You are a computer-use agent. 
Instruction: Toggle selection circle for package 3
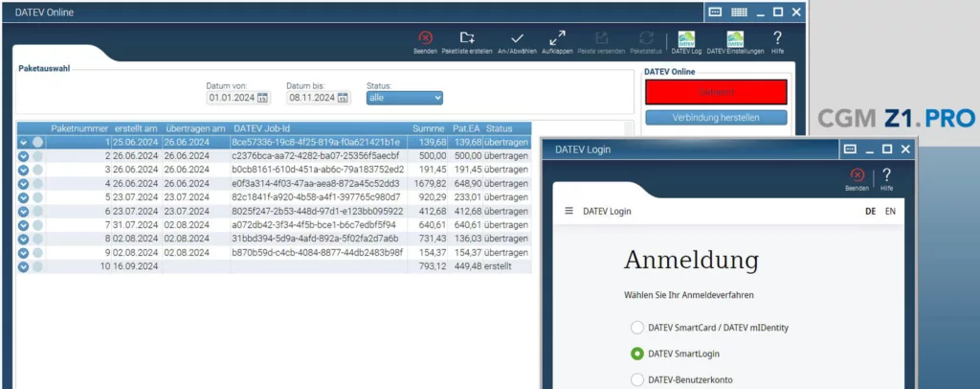[x=37, y=170]
